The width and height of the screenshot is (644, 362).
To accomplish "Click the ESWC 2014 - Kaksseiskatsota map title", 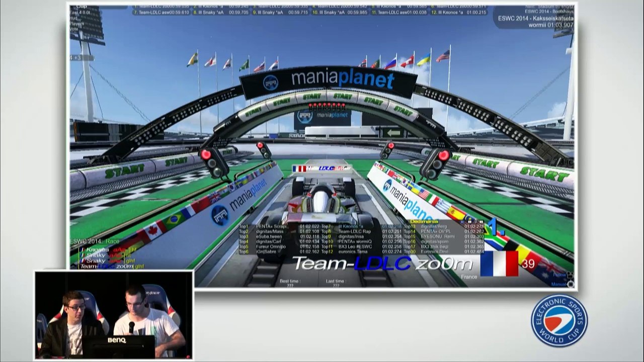I will [536, 19].
